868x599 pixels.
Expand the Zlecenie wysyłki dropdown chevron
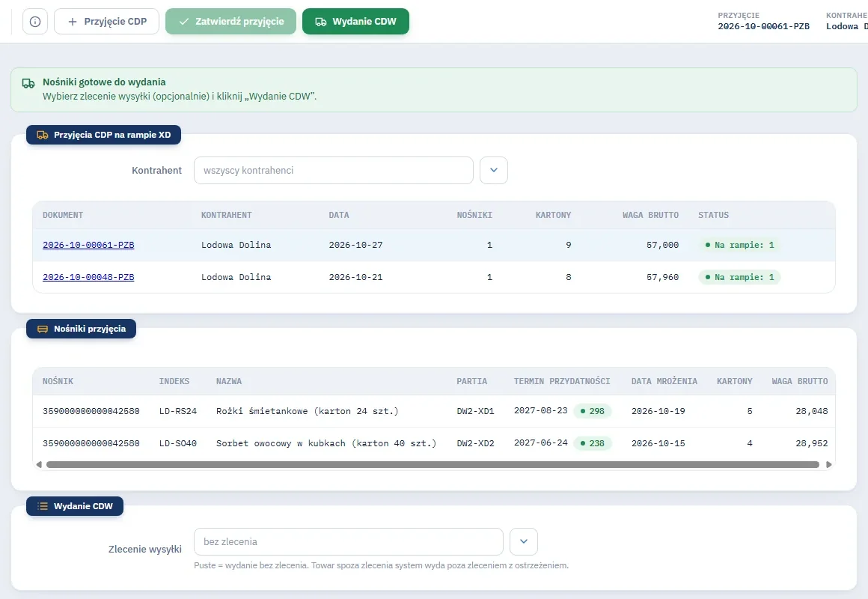tap(524, 541)
